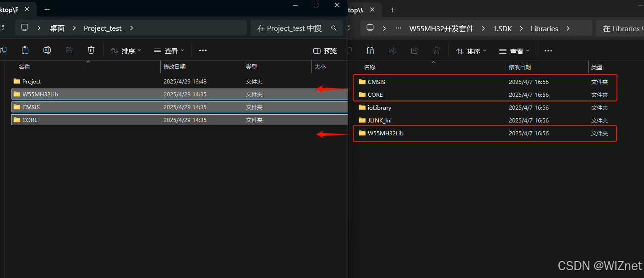The height and width of the screenshot is (278, 644).
Task: Navigate to 1.SDK breadcrumb
Action: [x=502, y=28]
